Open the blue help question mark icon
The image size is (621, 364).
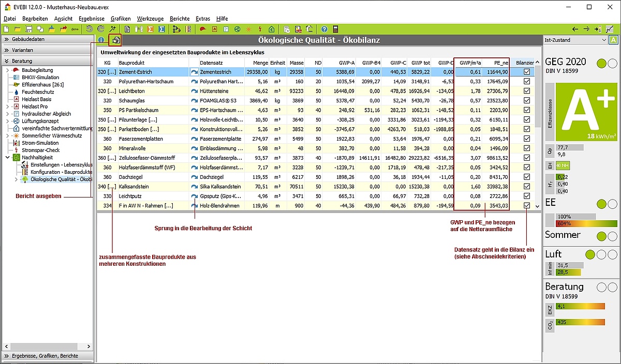pos(324,29)
